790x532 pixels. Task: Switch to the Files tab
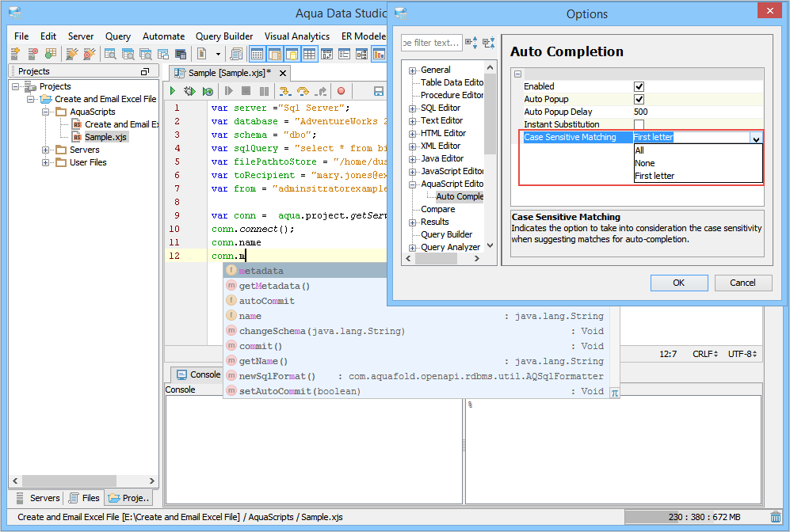click(84, 498)
